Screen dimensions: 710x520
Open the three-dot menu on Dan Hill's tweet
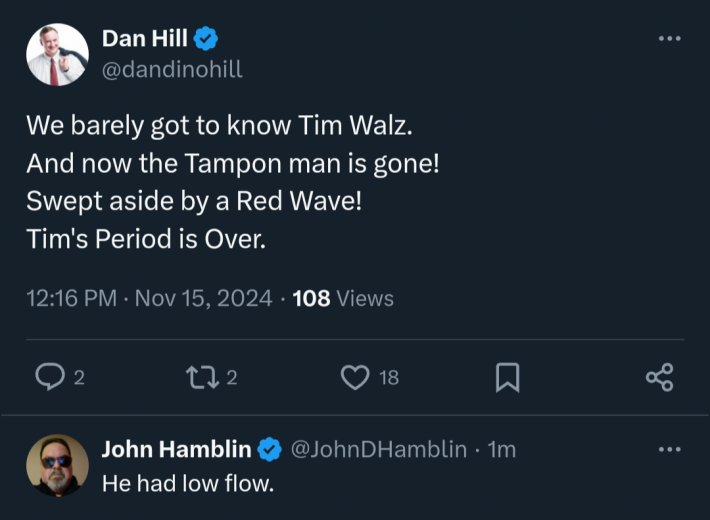pos(670,39)
